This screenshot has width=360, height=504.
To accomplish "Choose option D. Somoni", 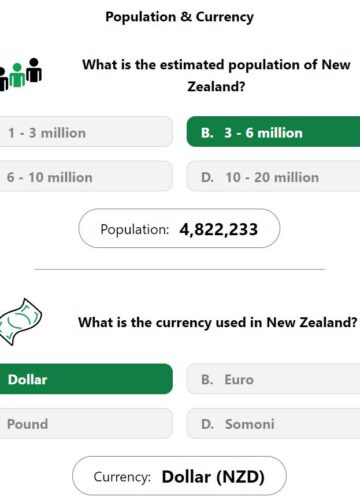I will [273, 424].
